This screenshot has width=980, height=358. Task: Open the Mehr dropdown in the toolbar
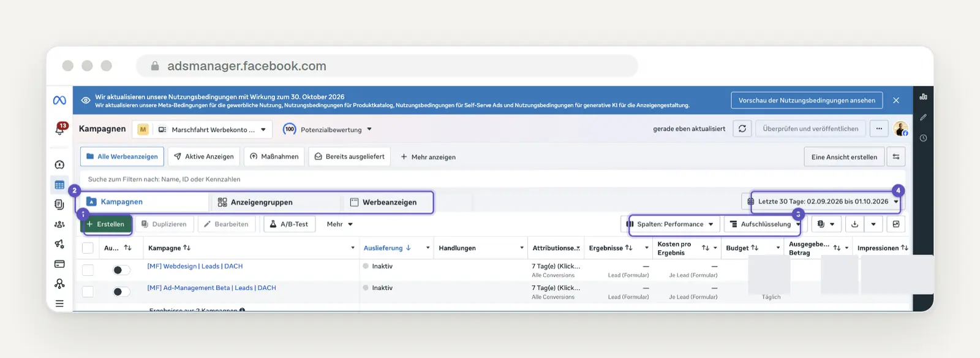tap(339, 224)
